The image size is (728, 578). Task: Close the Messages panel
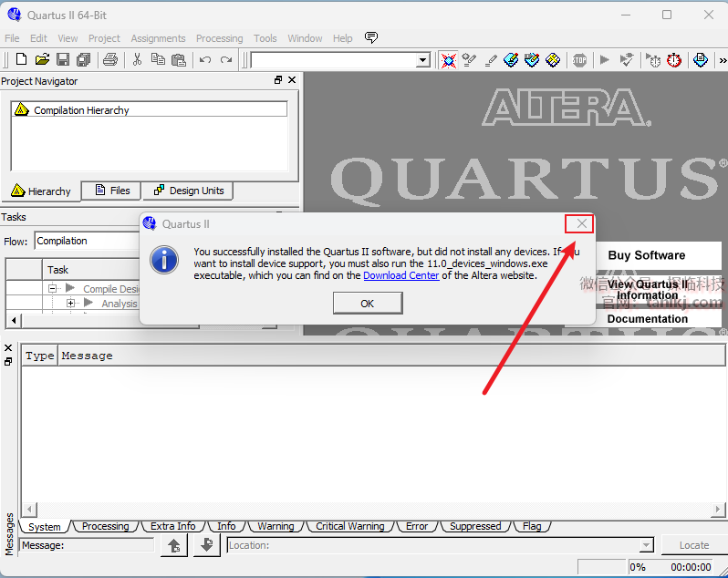[8, 347]
